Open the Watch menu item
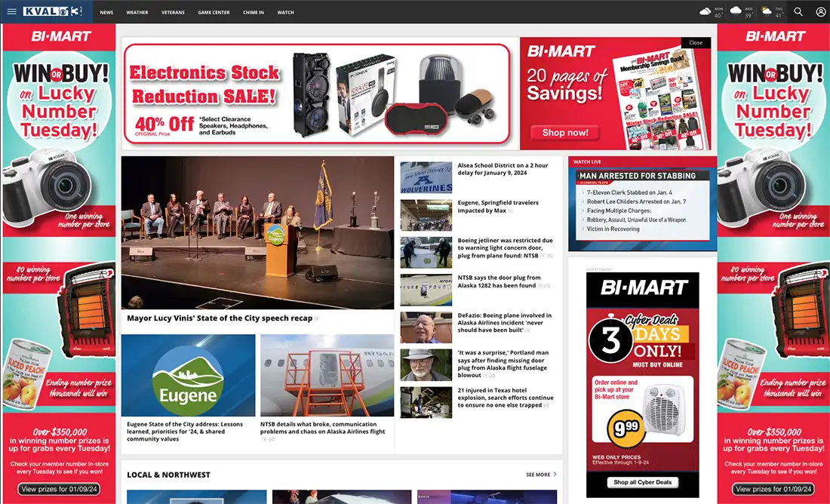Viewport: 830px width, 504px height. point(285,12)
